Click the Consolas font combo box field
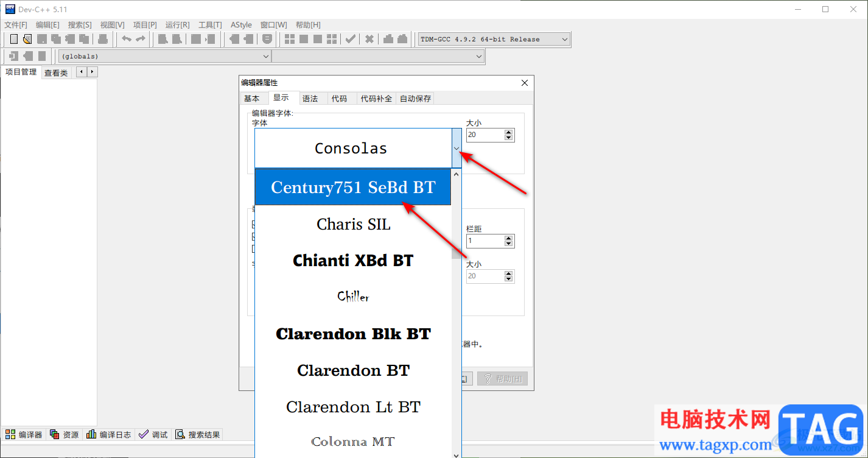 tap(353, 148)
